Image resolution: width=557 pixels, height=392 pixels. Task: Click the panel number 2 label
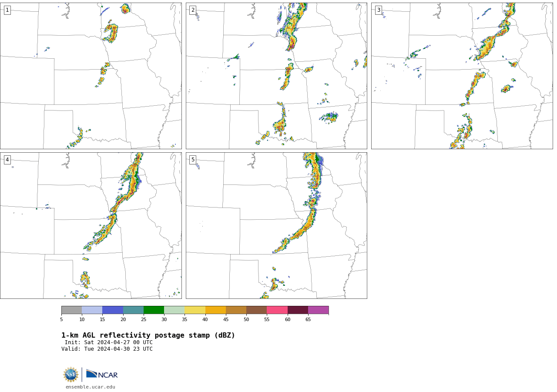point(193,10)
